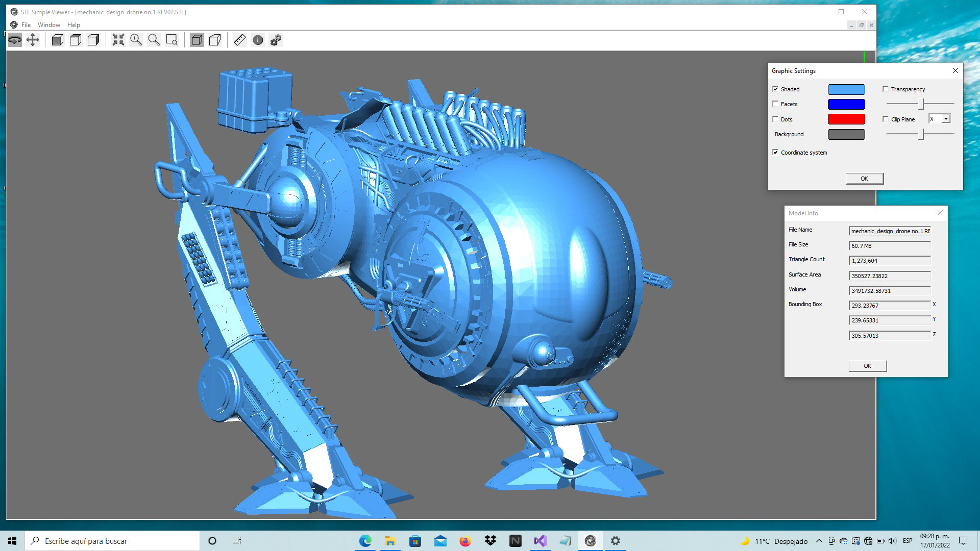
Task: Click the Triangle Count field
Action: [x=889, y=261]
